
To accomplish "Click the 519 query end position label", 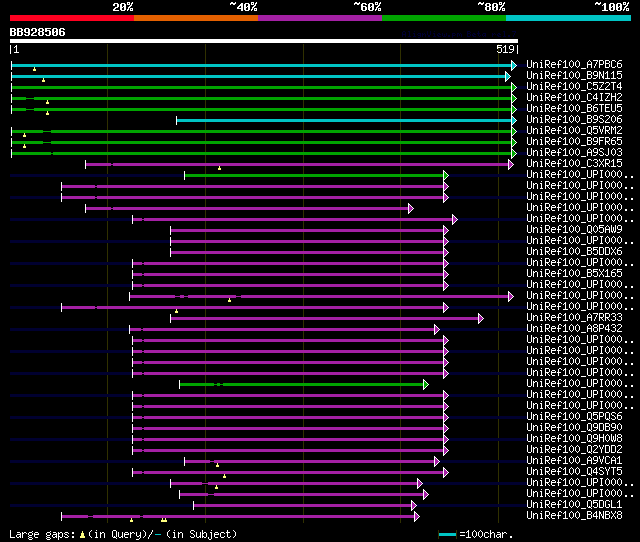I will coord(505,49).
